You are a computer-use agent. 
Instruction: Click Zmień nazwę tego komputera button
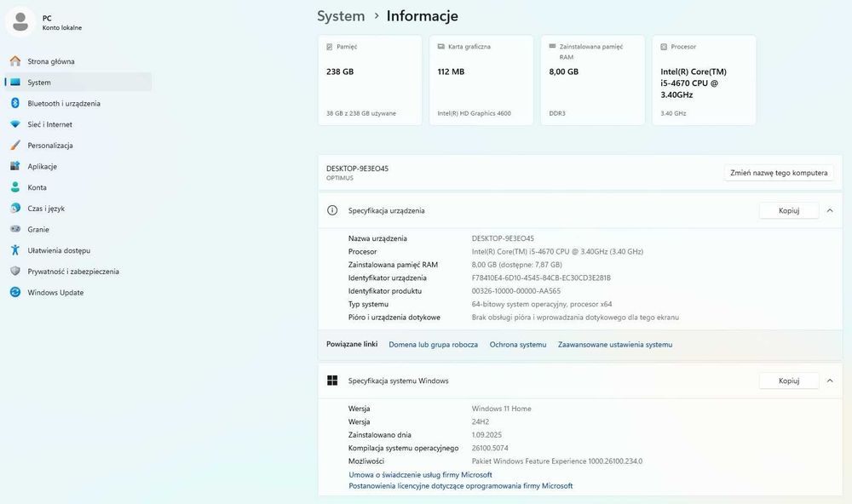click(x=779, y=173)
